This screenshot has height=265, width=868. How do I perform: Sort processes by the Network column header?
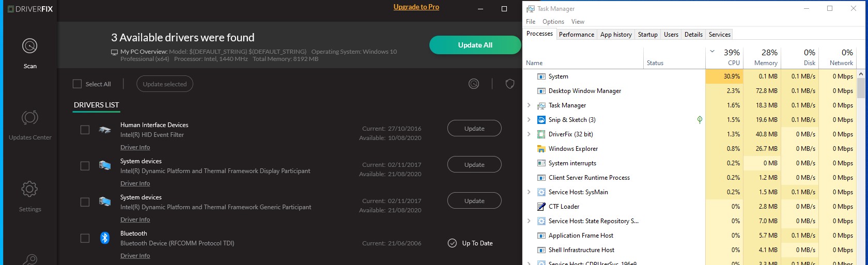pos(838,57)
